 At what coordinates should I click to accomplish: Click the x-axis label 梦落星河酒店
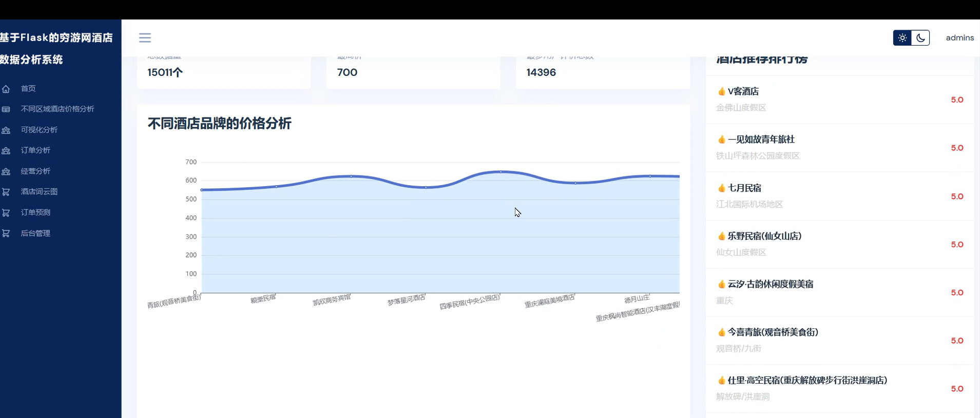406,300
